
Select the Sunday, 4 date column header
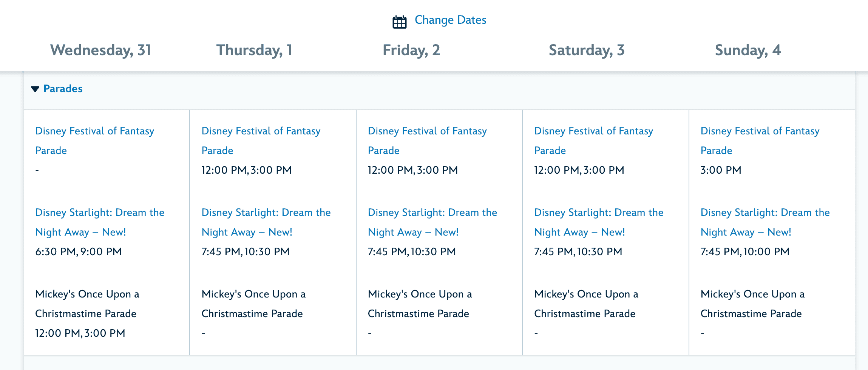(748, 50)
